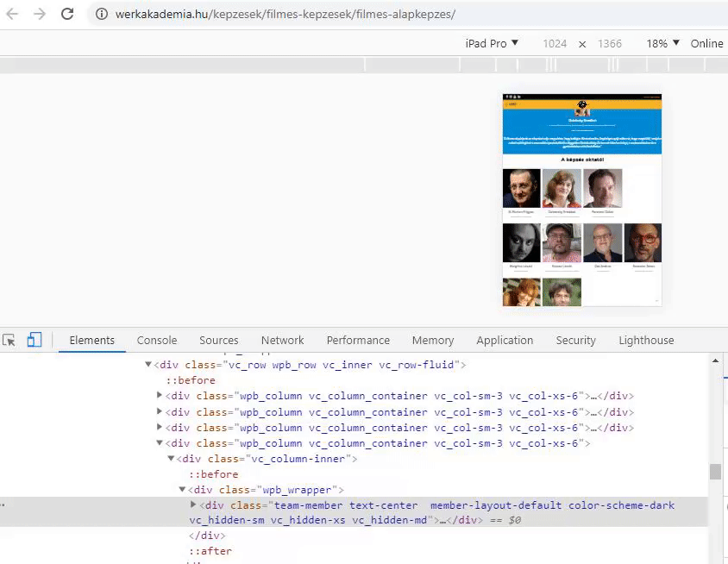Click third instructor photo in first row

[603, 188]
